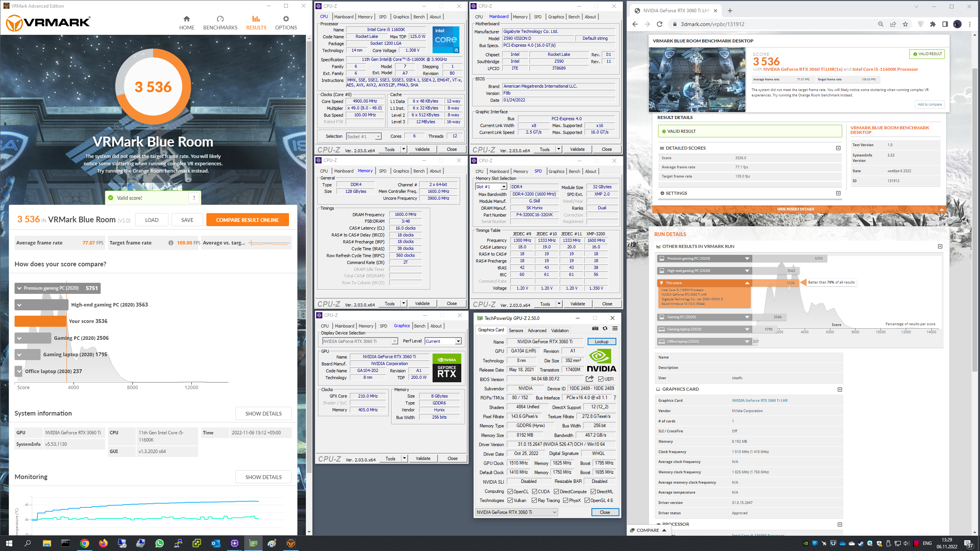Click the SAVE button in VRMark
980x551 pixels.
(x=187, y=220)
